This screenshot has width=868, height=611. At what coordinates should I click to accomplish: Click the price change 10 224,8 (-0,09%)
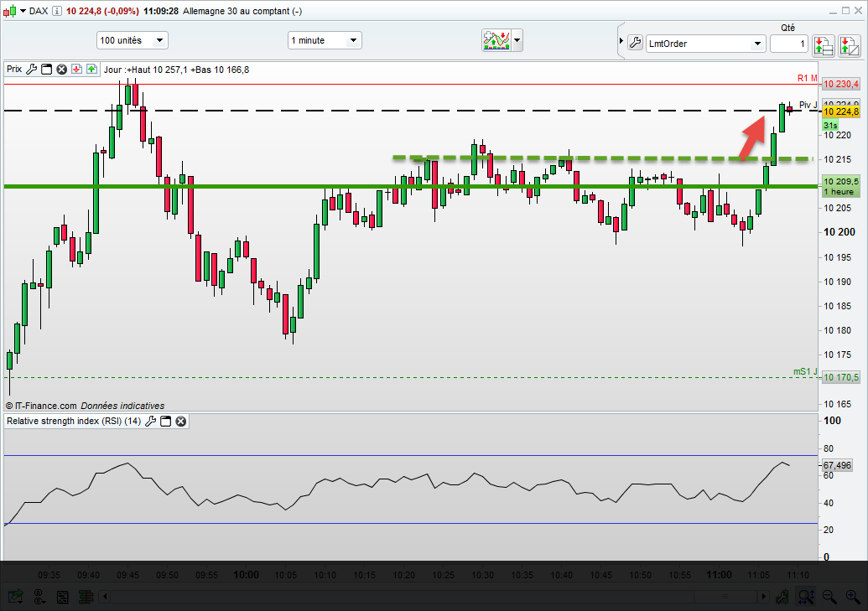click(102, 11)
